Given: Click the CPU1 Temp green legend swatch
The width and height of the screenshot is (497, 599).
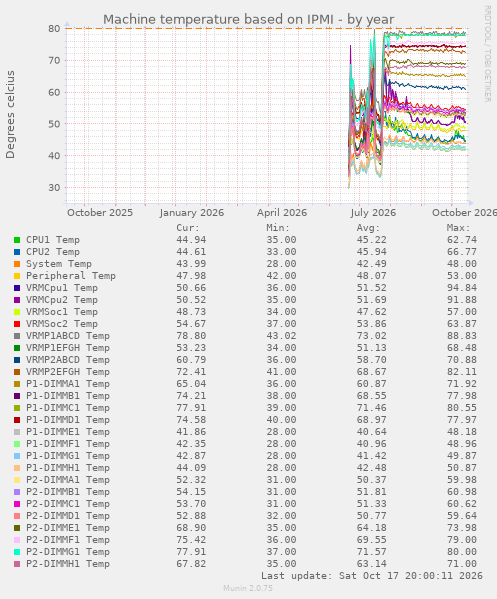Looking at the screenshot, I should [17, 240].
